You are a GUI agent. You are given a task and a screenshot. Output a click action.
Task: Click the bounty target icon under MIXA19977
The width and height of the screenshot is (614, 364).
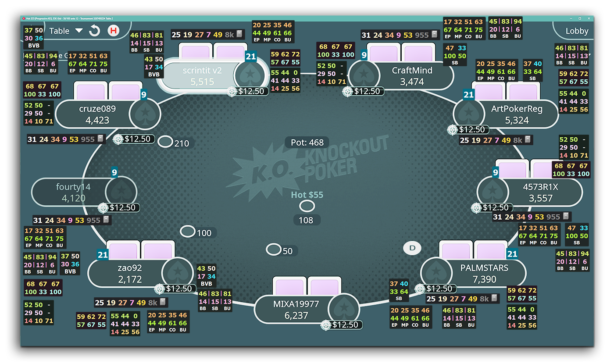pyautogui.click(x=326, y=325)
